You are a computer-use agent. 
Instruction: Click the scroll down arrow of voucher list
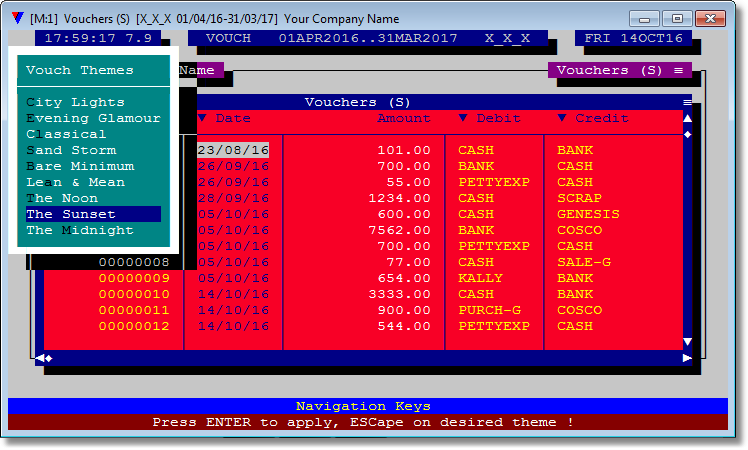coord(687,342)
